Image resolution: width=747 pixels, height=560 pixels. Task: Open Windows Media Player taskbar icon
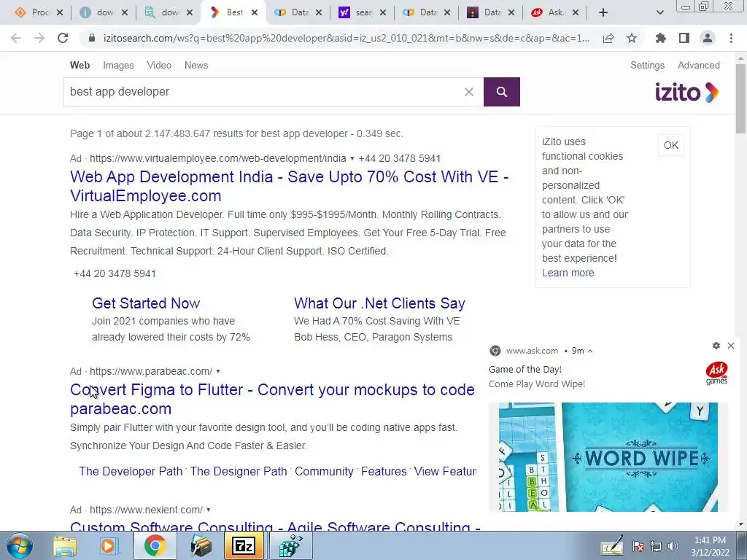coord(109,546)
